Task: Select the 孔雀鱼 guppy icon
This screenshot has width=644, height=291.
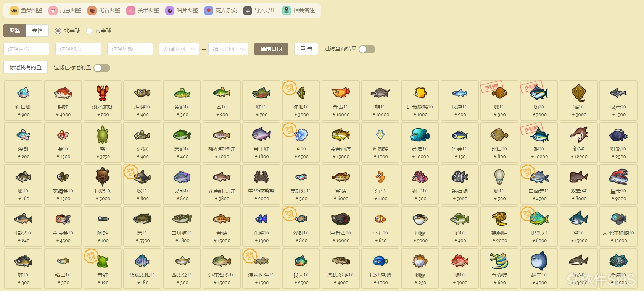Action: [261, 219]
